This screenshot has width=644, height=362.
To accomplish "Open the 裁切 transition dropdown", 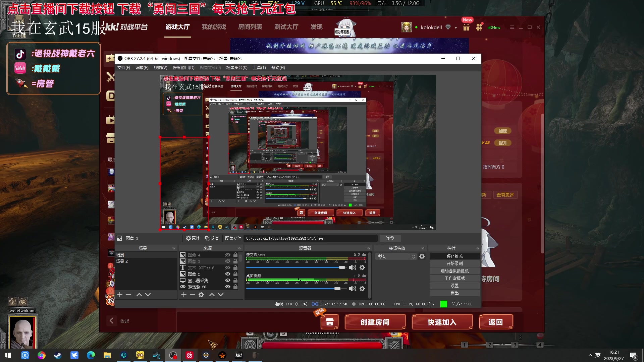I will (396, 256).
